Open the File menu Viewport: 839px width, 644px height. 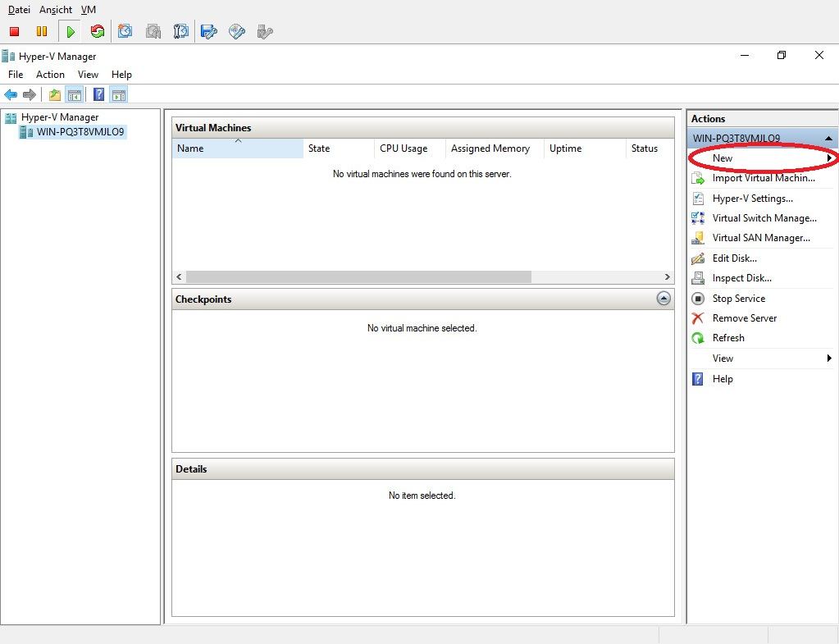tap(16, 75)
